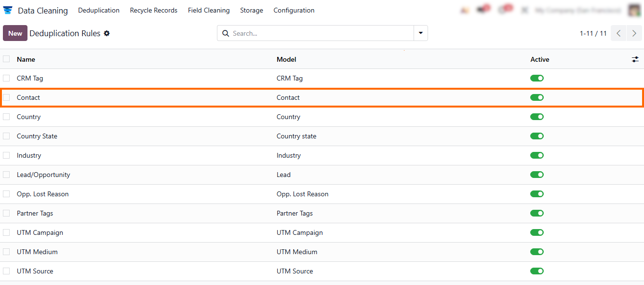
Task: Click the Data Cleaning app logo icon
Action: click(8, 10)
